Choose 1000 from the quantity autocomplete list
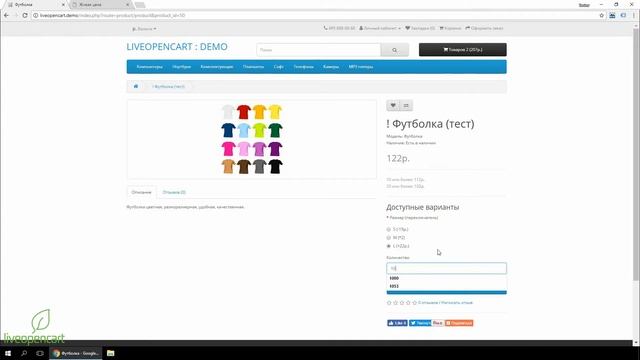Screen dimensions: 640x360 [x=447, y=278]
